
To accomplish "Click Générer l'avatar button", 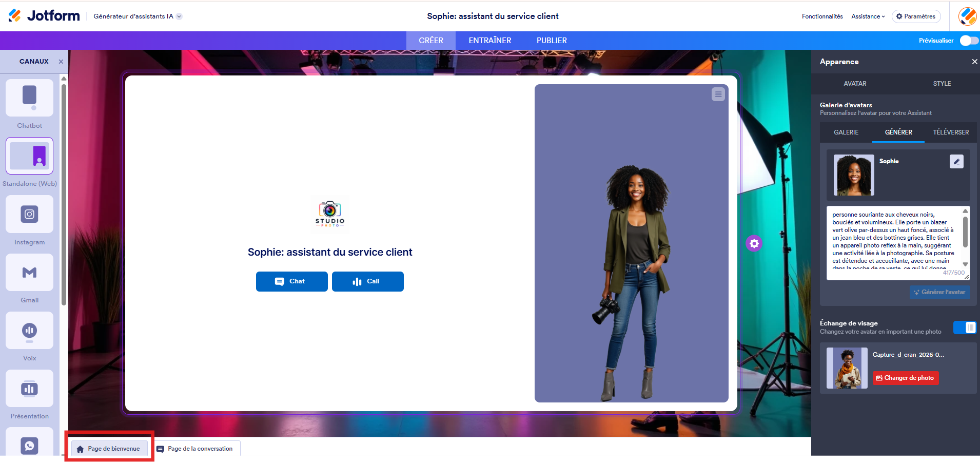I will click(x=940, y=292).
